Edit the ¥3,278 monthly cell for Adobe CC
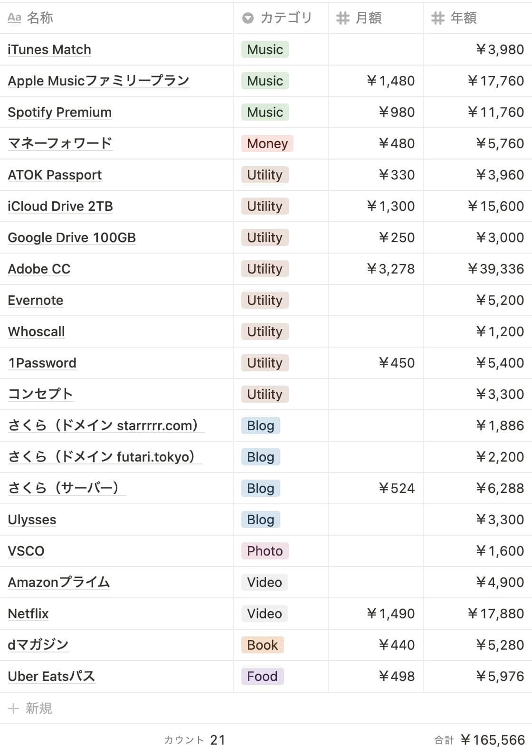Image resolution: width=532 pixels, height=756 pixels. click(x=390, y=269)
